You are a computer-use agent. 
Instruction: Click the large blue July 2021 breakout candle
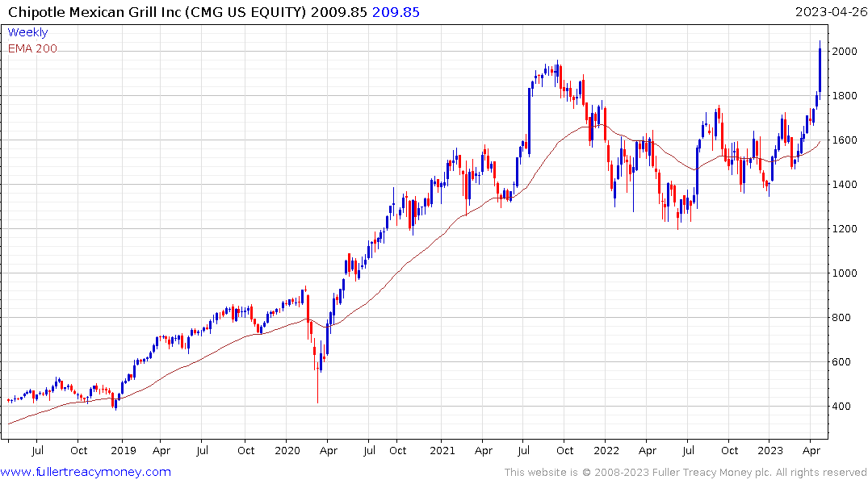pos(529,120)
